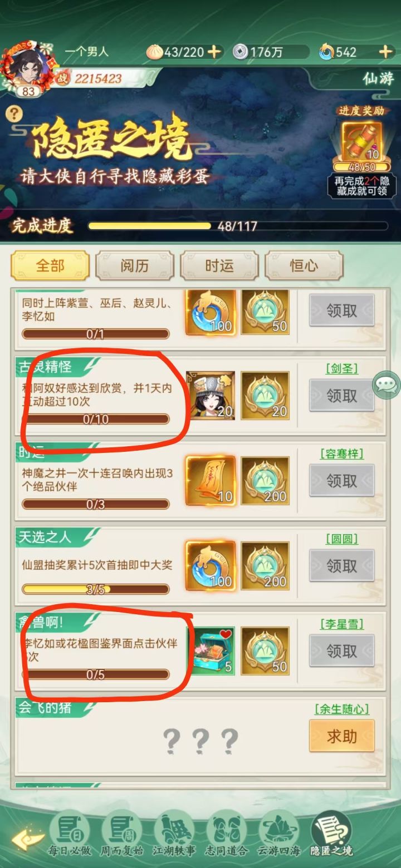The width and height of the screenshot is (401, 868).
Task: Tap the 李星雪 player name link
Action: point(342,624)
